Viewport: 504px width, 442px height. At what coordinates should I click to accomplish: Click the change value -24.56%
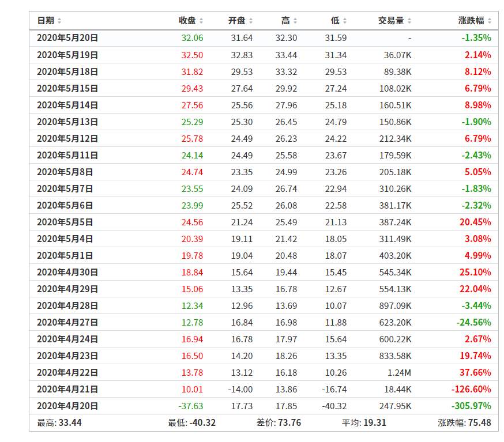click(x=474, y=322)
